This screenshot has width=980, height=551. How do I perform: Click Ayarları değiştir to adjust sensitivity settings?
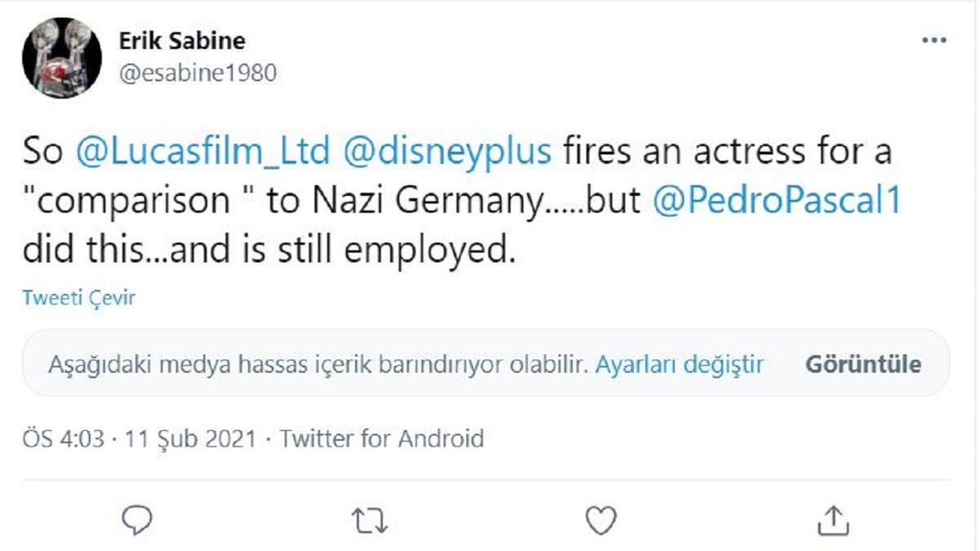[684, 367]
